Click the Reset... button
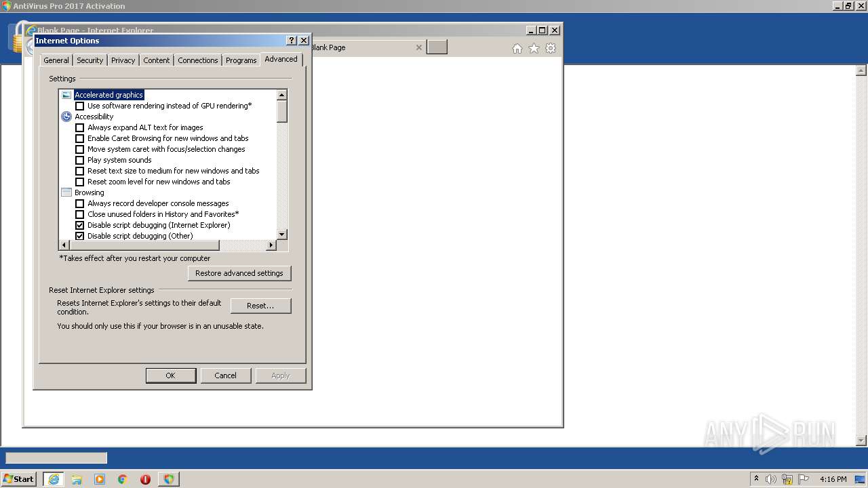 pos(260,306)
